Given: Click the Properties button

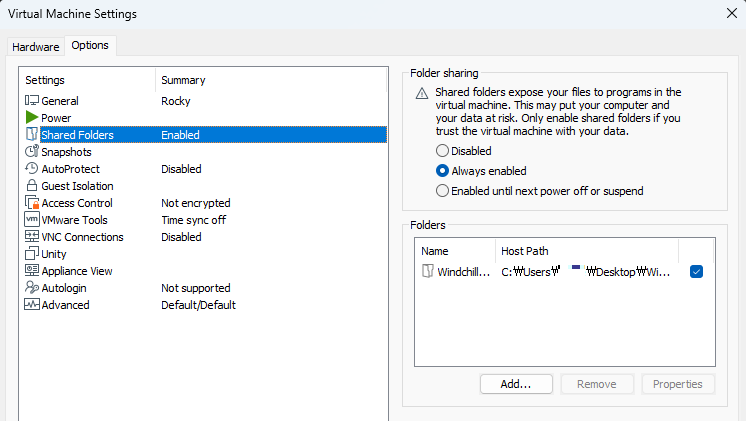Looking at the screenshot, I should (678, 384).
